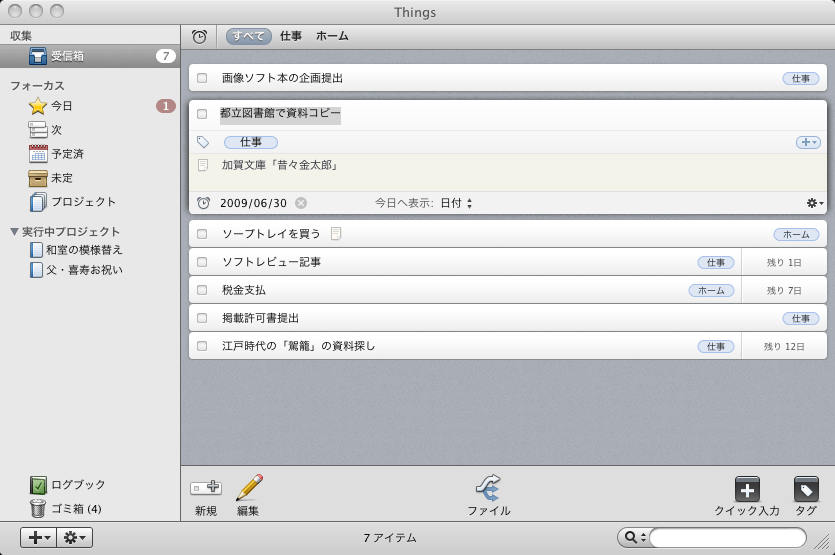Click the window resize grip corner
Viewport: 835px width, 555px height.
pos(823,543)
